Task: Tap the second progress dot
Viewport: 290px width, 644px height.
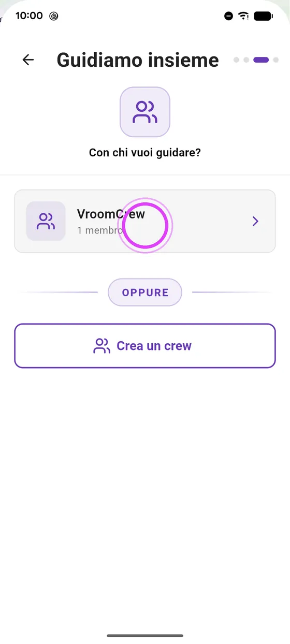Action: [247, 60]
